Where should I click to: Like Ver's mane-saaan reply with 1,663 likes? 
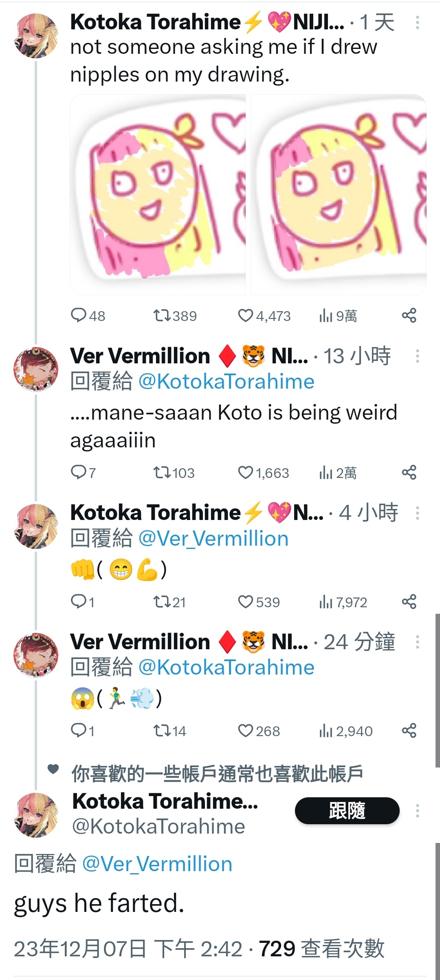point(263,473)
